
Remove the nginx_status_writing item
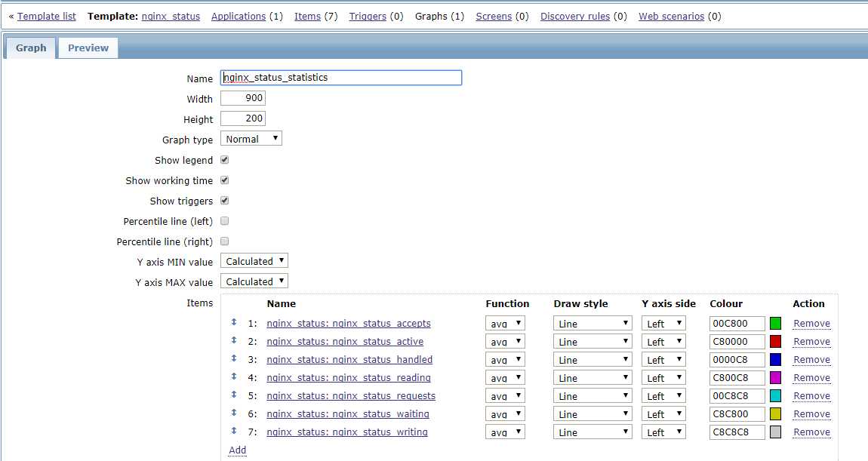coord(811,432)
